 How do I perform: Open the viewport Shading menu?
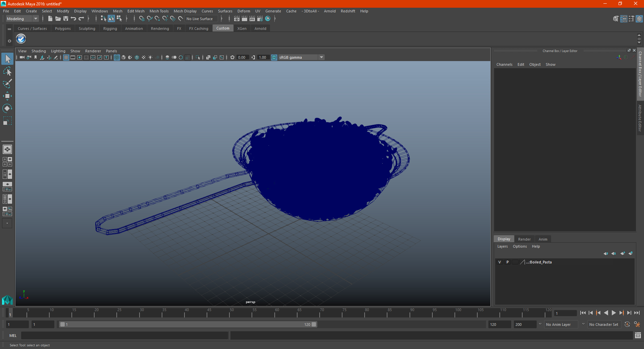pos(39,51)
